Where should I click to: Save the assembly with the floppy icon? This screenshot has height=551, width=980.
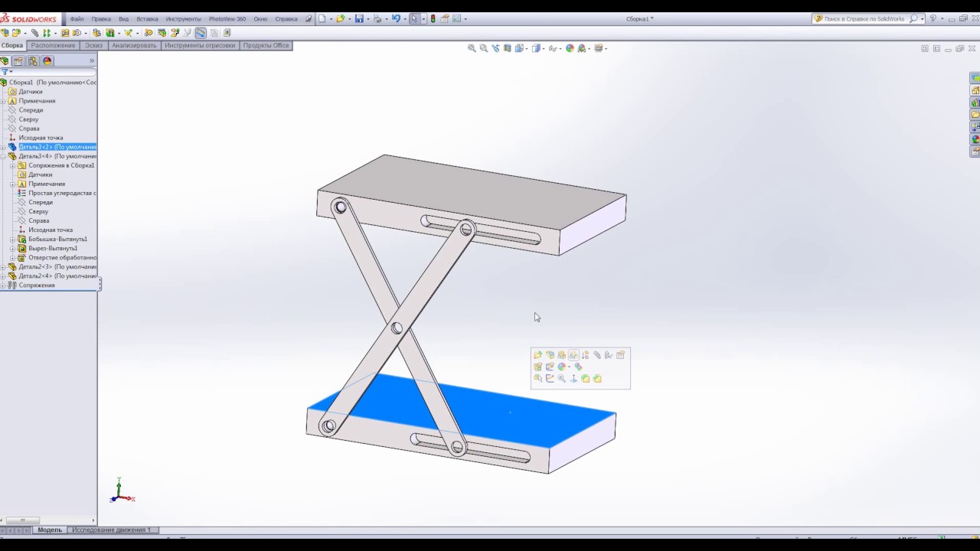pos(359,18)
